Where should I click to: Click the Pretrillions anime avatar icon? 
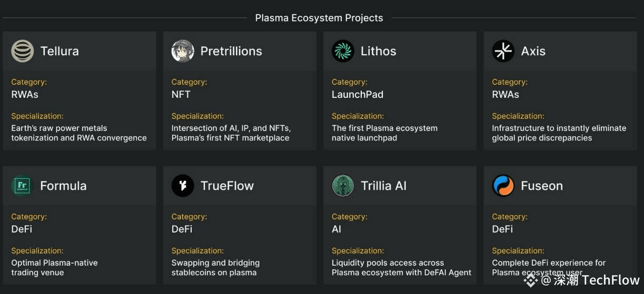[x=183, y=51]
